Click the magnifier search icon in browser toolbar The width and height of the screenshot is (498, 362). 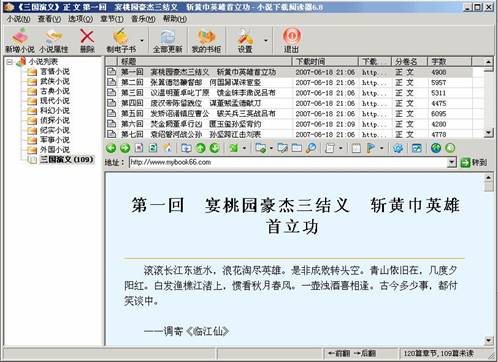311,148
